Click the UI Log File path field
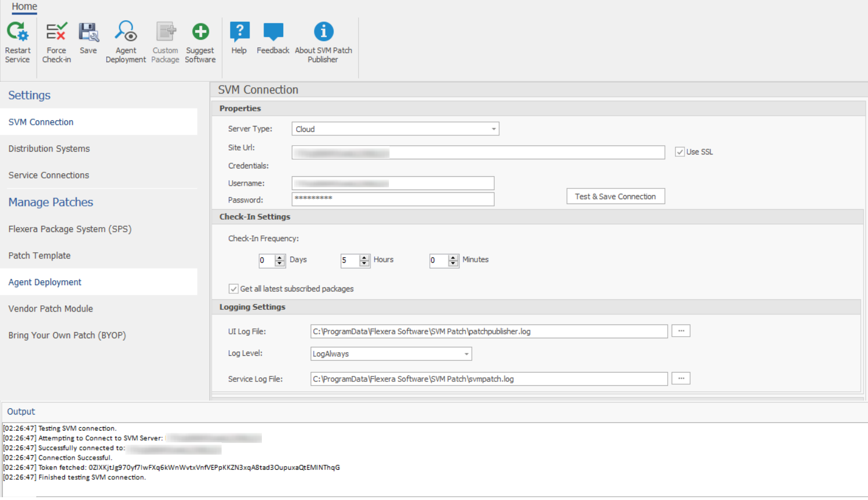This screenshot has width=868, height=500. coord(489,331)
